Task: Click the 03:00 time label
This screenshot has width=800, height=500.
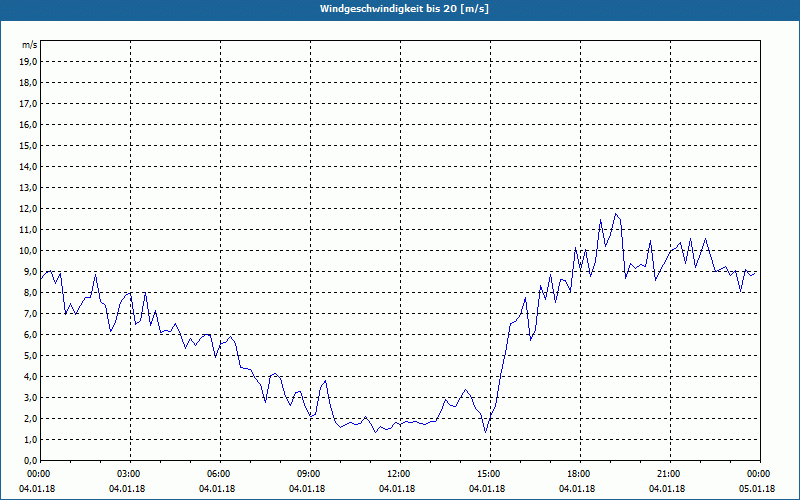Action: (127, 474)
